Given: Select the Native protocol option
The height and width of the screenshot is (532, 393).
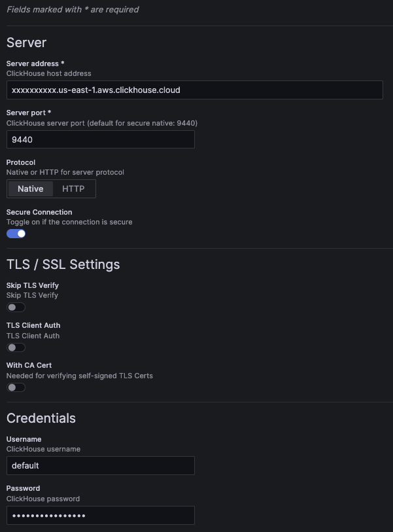Looking at the screenshot, I should tap(30, 188).
